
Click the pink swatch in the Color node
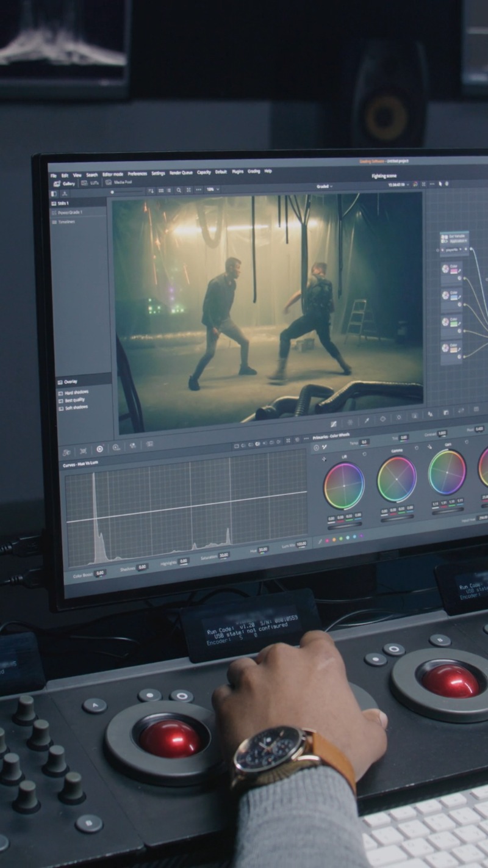coord(453,270)
